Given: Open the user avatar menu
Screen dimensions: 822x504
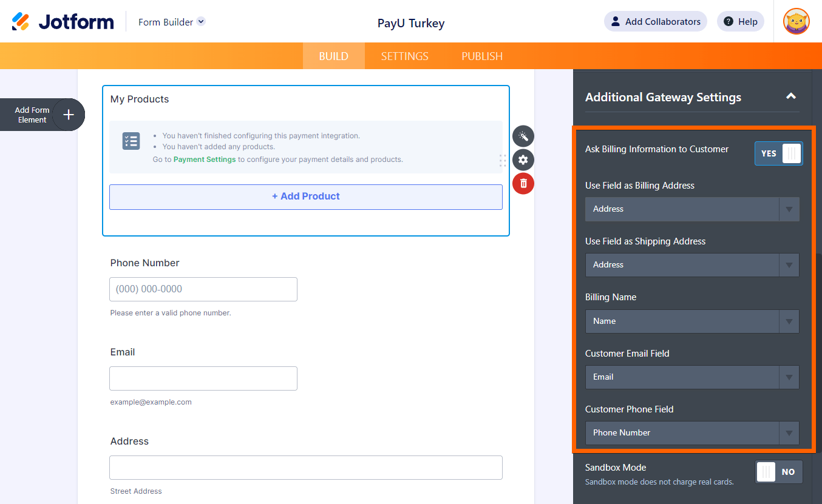Looking at the screenshot, I should (797, 21).
